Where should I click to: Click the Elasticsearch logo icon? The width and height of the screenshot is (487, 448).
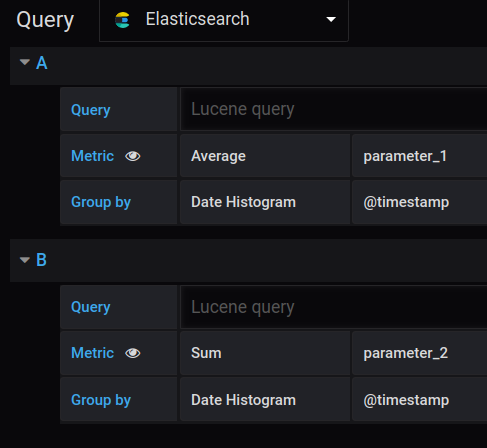(x=122, y=20)
